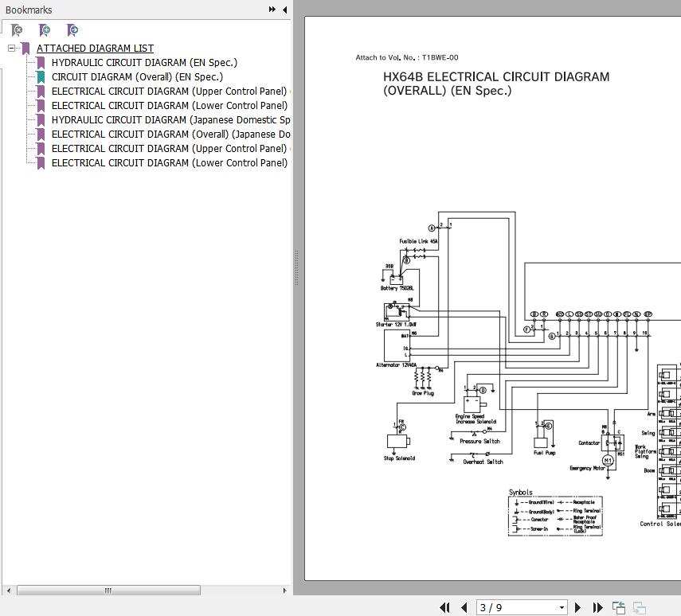Open the page number dropdown
This screenshot has height=616, width=681.
[562, 608]
